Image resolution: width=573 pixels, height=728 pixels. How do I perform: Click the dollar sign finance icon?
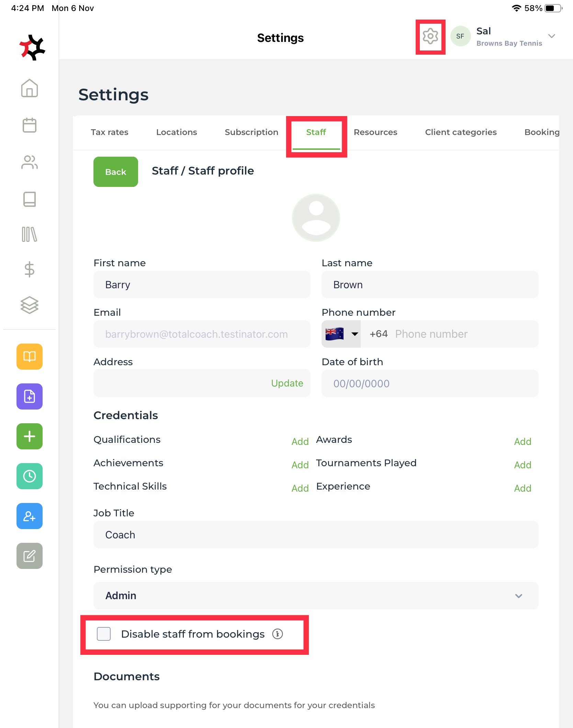tap(30, 269)
